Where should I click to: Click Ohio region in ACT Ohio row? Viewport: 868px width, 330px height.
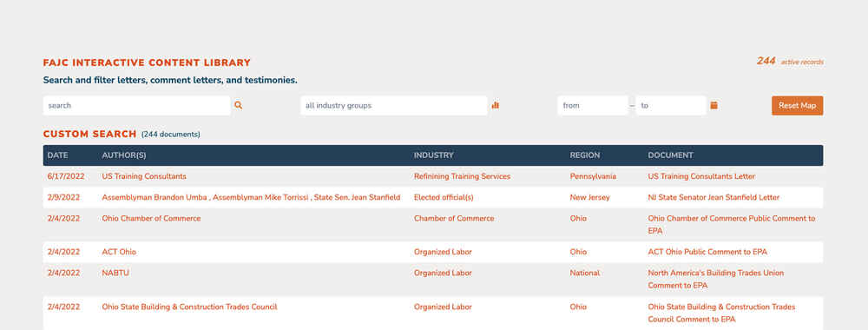(578, 252)
